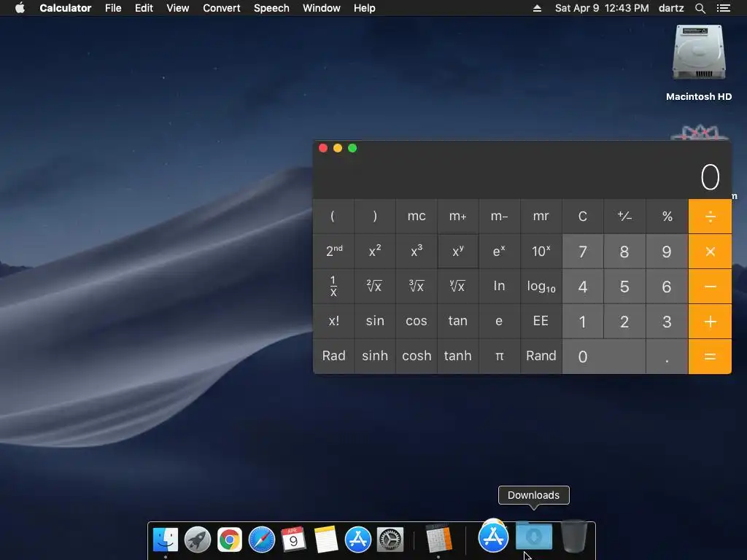
Task: Open Notification Center icon in menu bar
Action: tap(723, 8)
